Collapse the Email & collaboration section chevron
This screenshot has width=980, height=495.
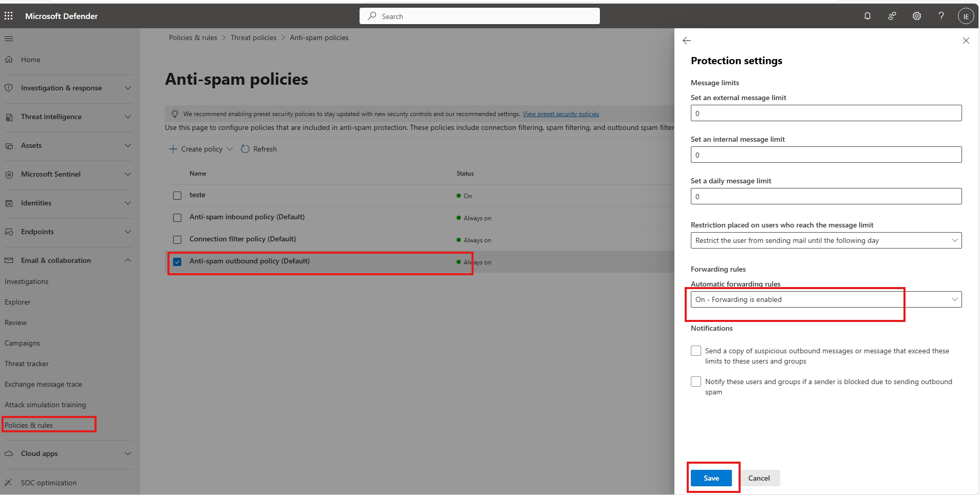tap(128, 260)
